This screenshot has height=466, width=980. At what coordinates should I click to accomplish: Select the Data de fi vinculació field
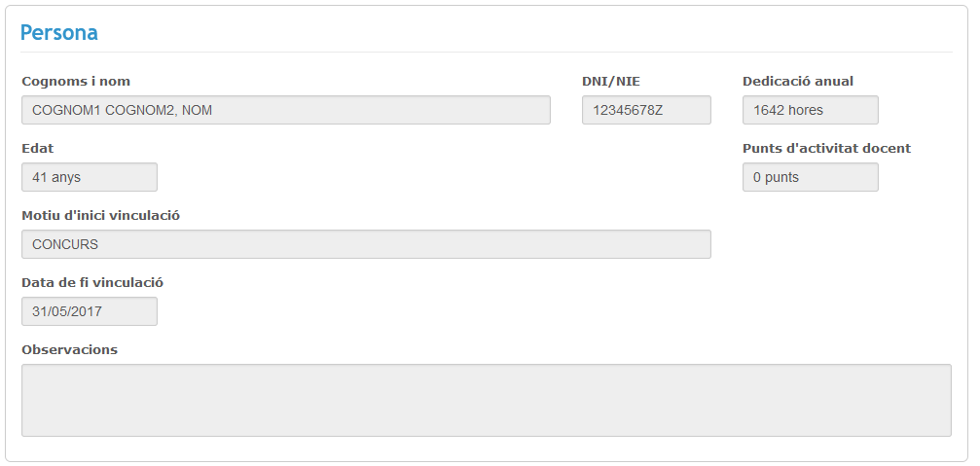click(89, 311)
